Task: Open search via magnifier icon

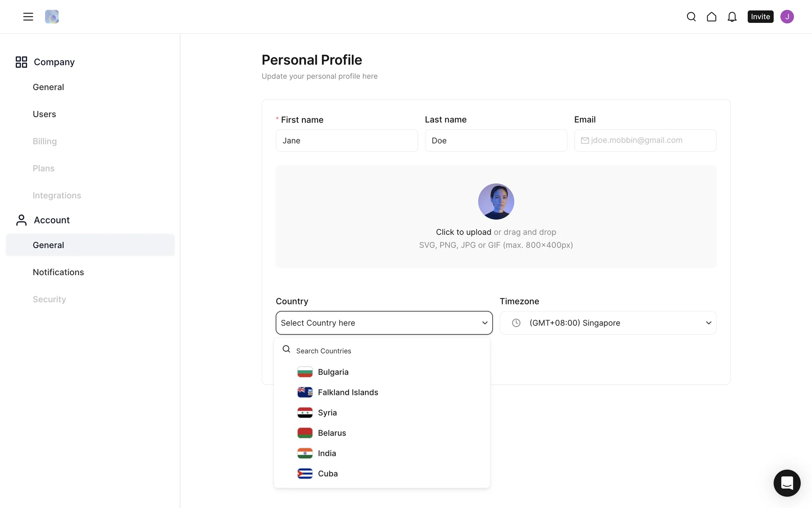Action: click(691, 17)
